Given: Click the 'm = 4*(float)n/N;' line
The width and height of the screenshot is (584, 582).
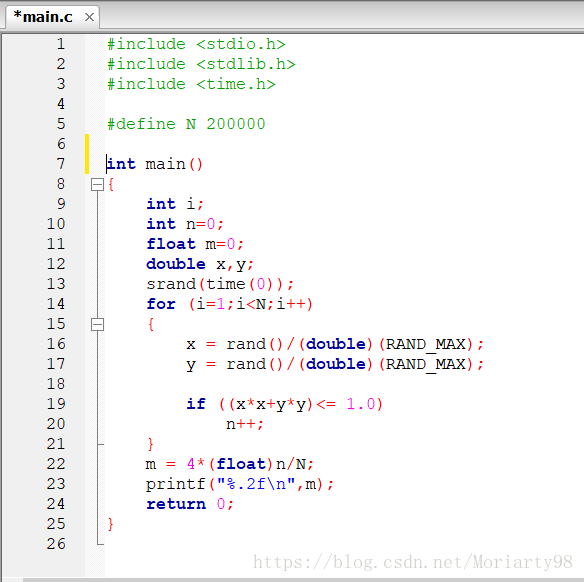Looking at the screenshot, I should coord(230,464).
